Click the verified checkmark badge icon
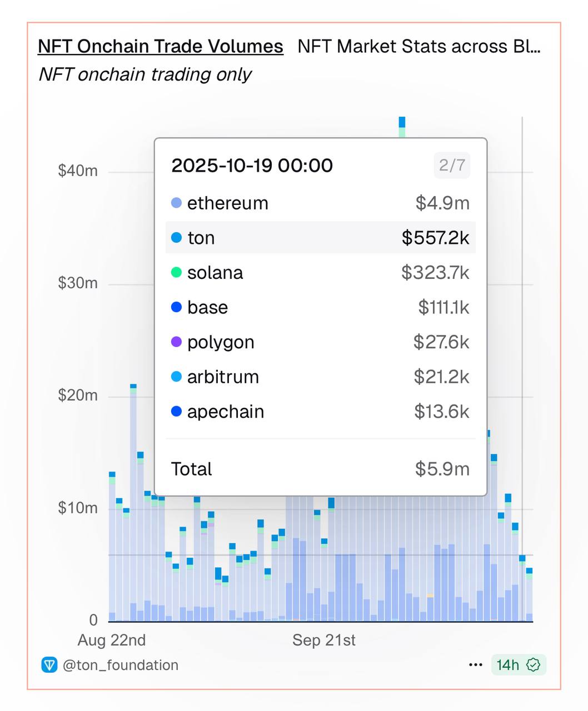The height and width of the screenshot is (711, 588). click(x=534, y=665)
